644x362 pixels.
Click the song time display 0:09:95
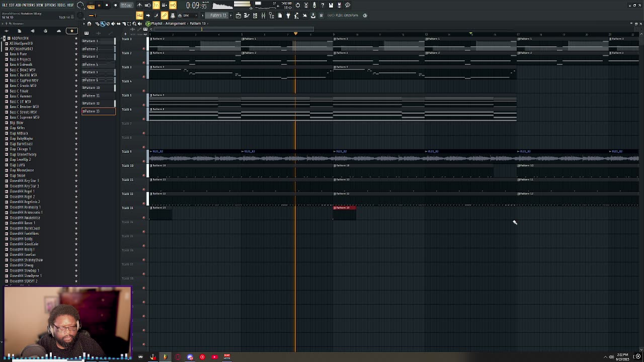pos(197,5)
